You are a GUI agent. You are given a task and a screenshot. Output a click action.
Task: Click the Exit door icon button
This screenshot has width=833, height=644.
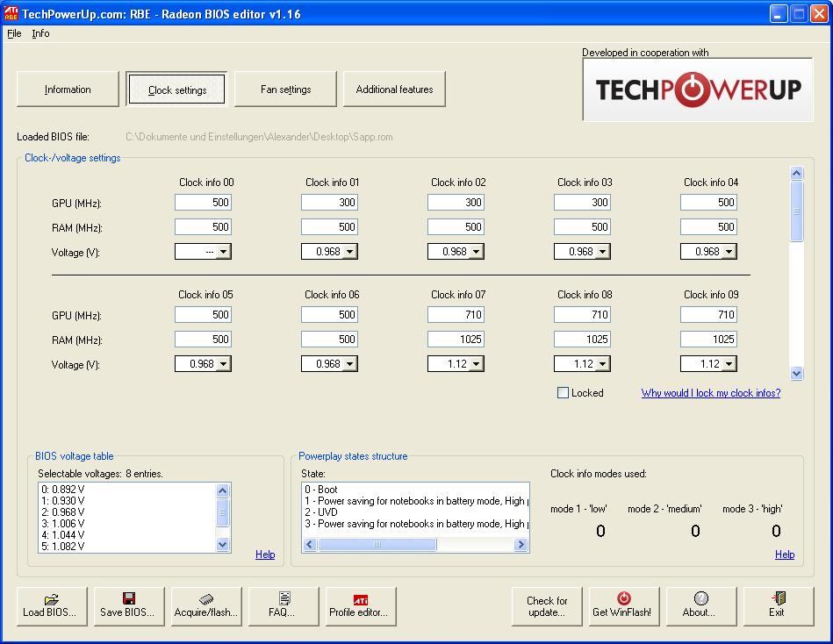point(779,606)
